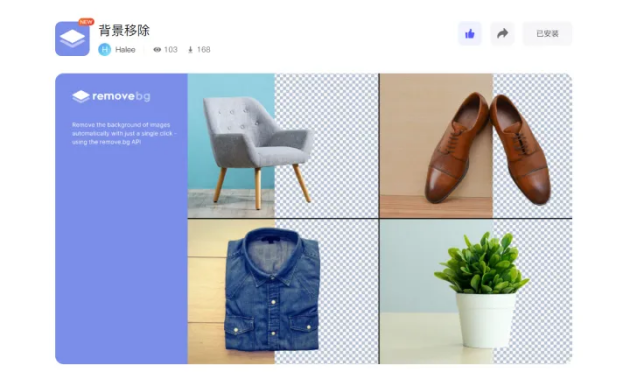Select the 背景移除 plugin title
Screen dimensions: 630x372
click(124, 31)
